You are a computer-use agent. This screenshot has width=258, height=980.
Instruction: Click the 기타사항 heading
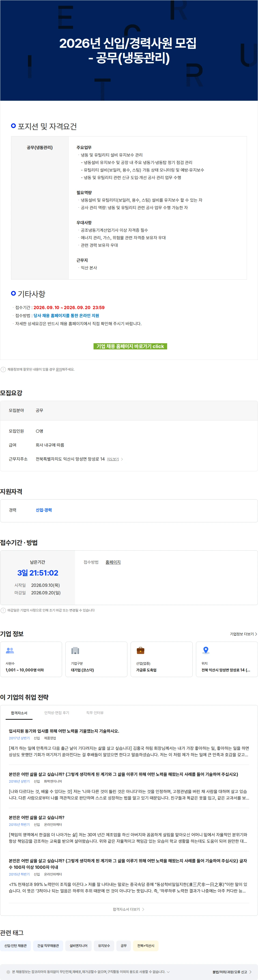(32, 294)
